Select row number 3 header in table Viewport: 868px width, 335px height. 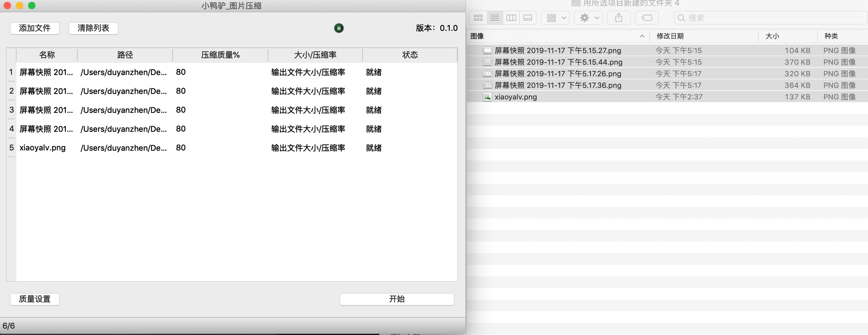click(12, 110)
